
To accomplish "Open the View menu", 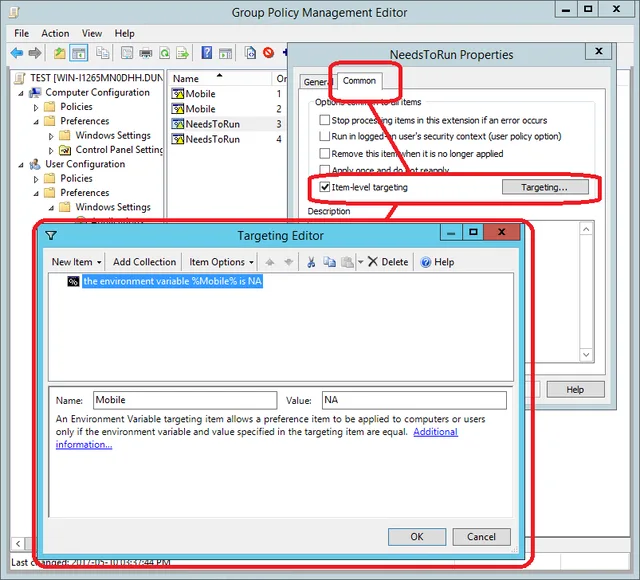I will point(92,33).
